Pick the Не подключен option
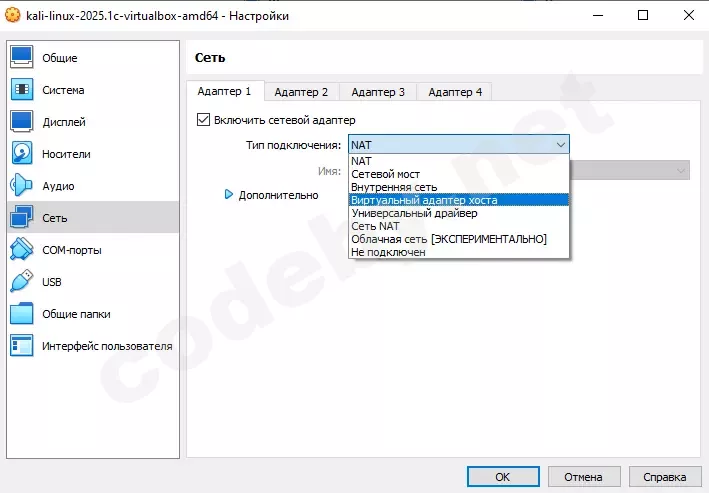The image size is (709, 493). coord(388,252)
